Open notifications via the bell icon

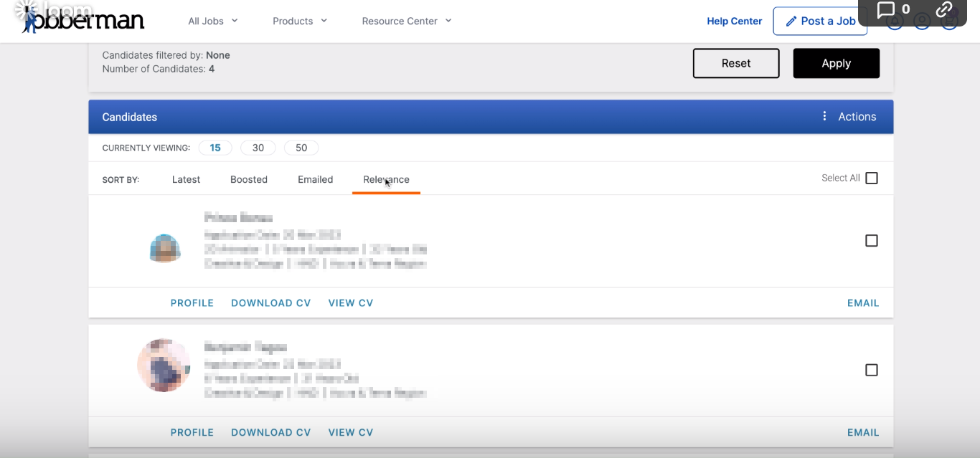(895, 22)
